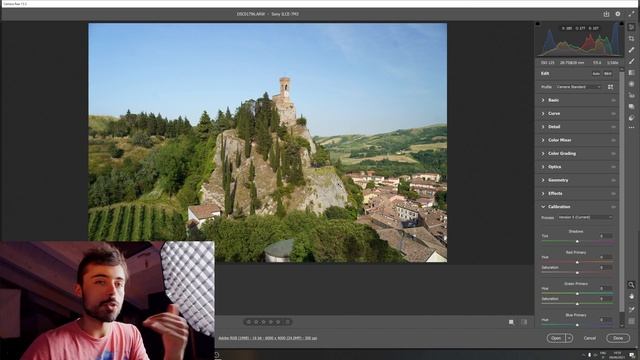This screenshot has height=360, width=640.
Task: Click the Blue Primary Hue slider
Action: 577,325
